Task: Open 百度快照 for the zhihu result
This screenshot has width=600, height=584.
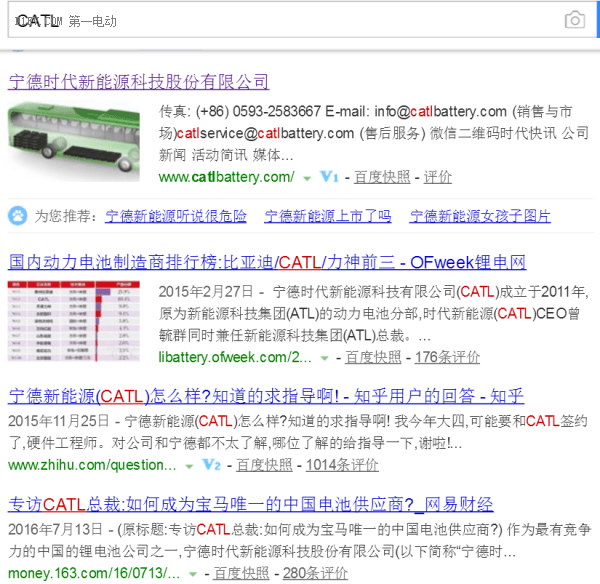Action: coord(264,465)
